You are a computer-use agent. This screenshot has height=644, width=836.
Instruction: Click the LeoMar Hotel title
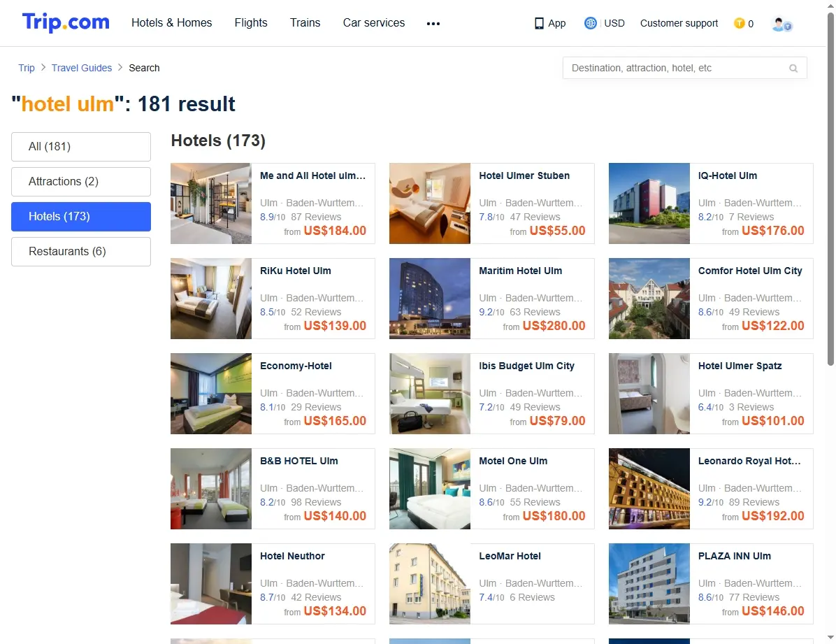click(x=510, y=556)
